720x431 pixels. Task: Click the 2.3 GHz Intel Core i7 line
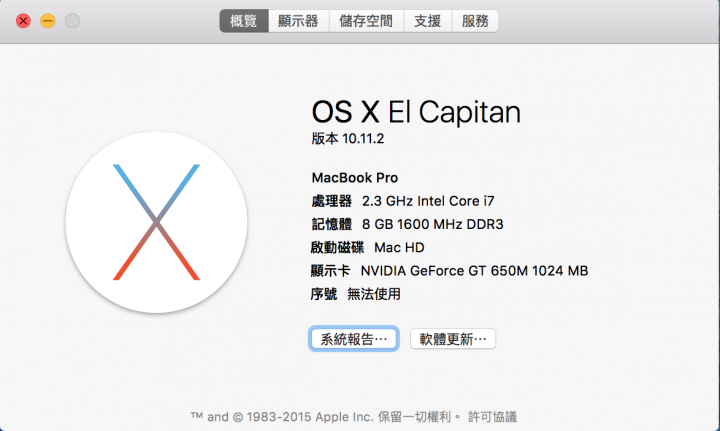403,201
